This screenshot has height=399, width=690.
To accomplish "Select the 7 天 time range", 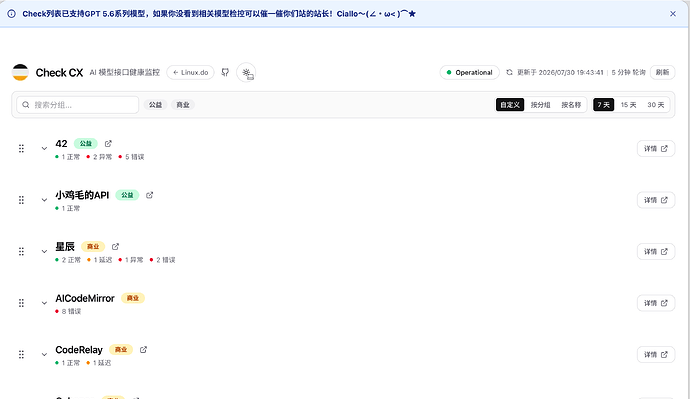I will (x=603, y=105).
